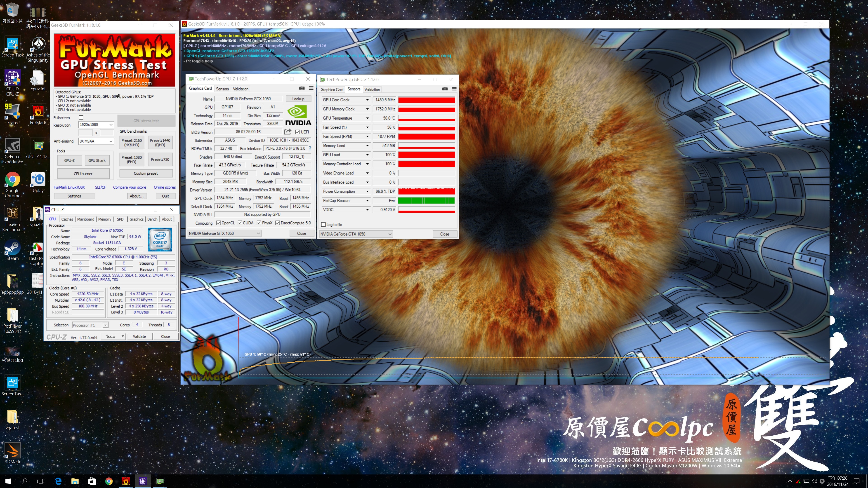The image size is (868, 488).
Task: Open the CPUID CPU-Z desktop icon
Action: coord(12,83)
